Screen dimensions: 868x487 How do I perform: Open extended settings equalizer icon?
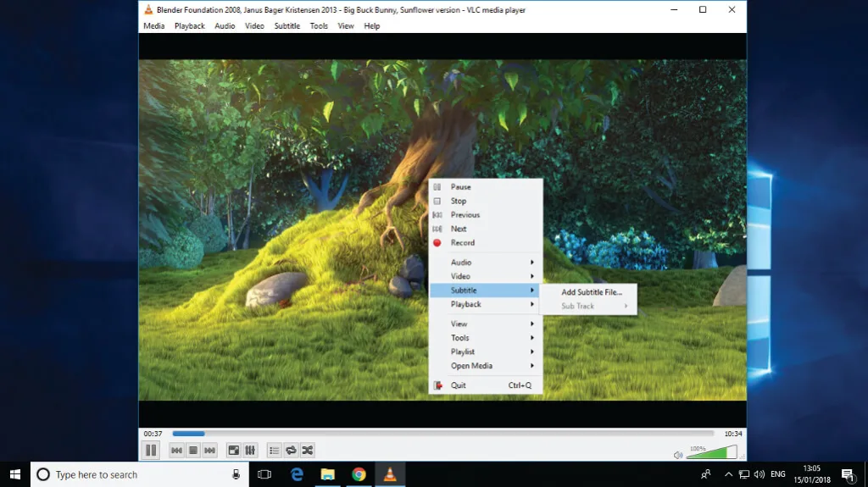tap(250, 451)
